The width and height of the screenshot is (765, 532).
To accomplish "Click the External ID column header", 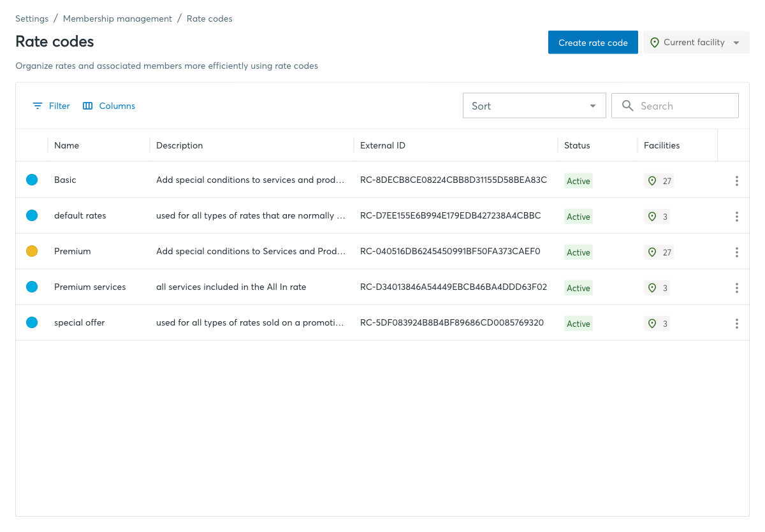I will [382, 145].
